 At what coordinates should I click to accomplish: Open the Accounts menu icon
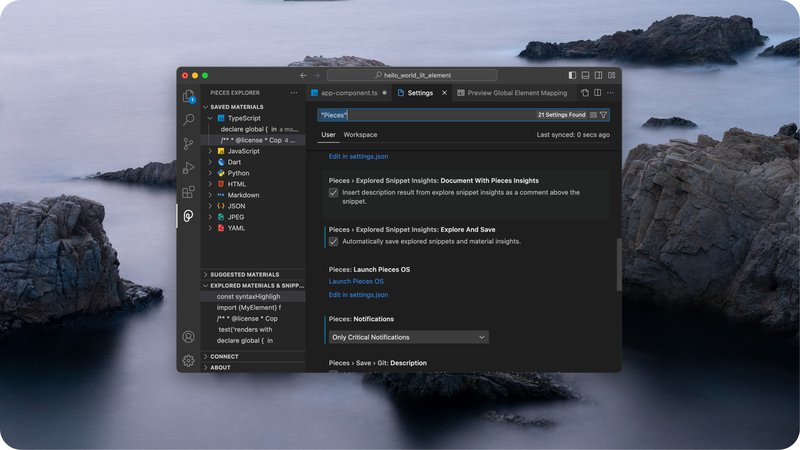click(188, 337)
